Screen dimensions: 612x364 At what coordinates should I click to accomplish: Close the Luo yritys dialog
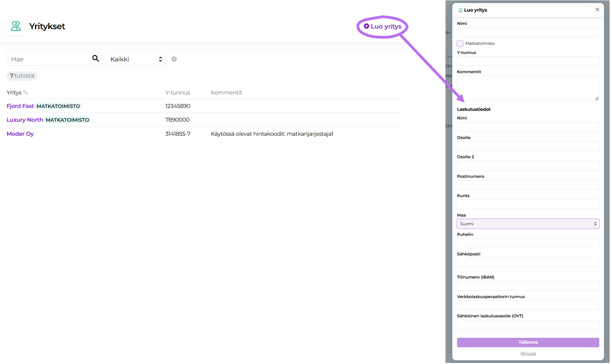(597, 10)
